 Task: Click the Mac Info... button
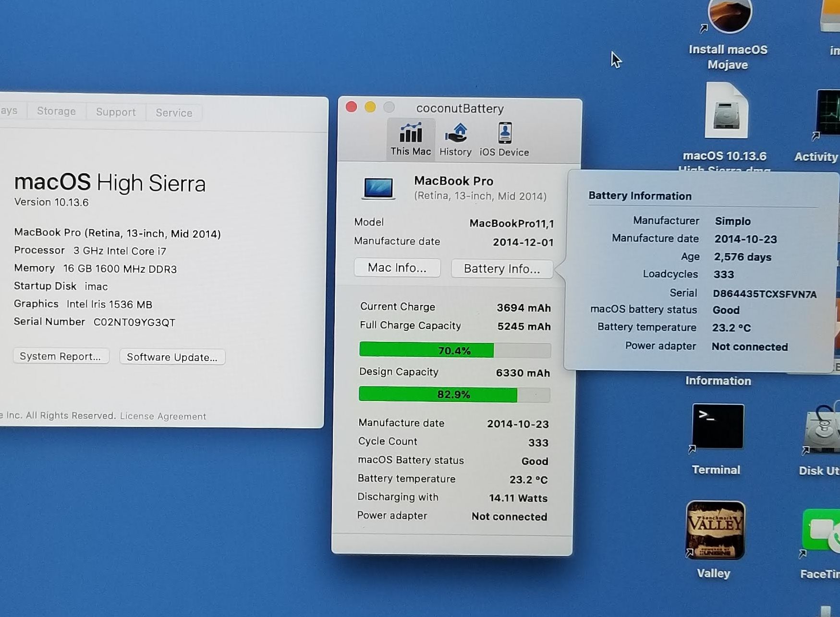point(397,267)
